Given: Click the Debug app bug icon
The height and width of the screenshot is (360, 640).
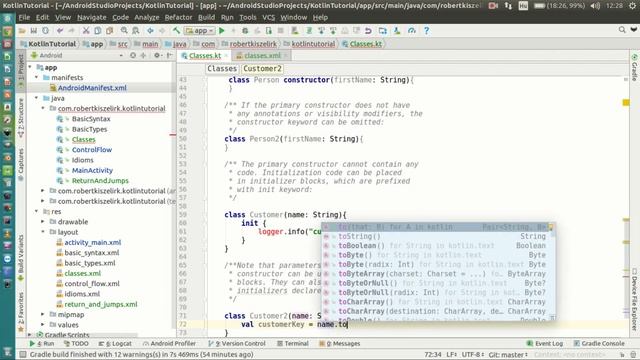Looking at the screenshot, I should click(245, 31).
